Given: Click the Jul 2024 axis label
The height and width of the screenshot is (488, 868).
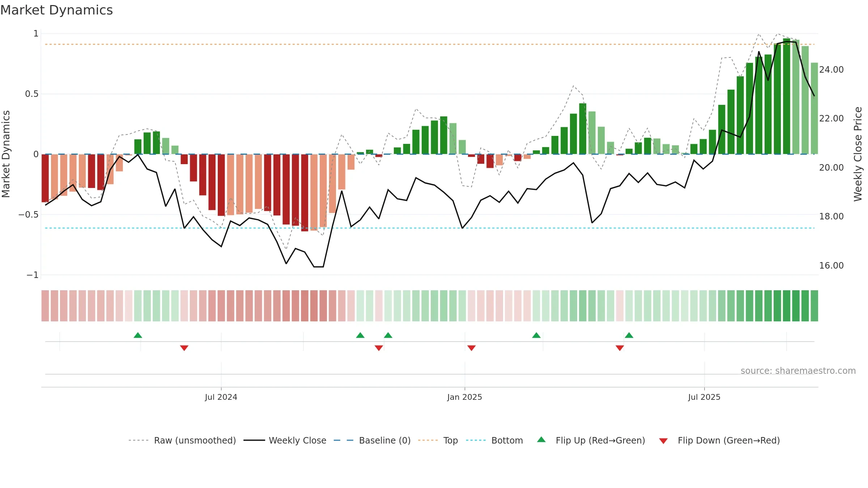Looking at the screenshot, I should coord(221,397).
